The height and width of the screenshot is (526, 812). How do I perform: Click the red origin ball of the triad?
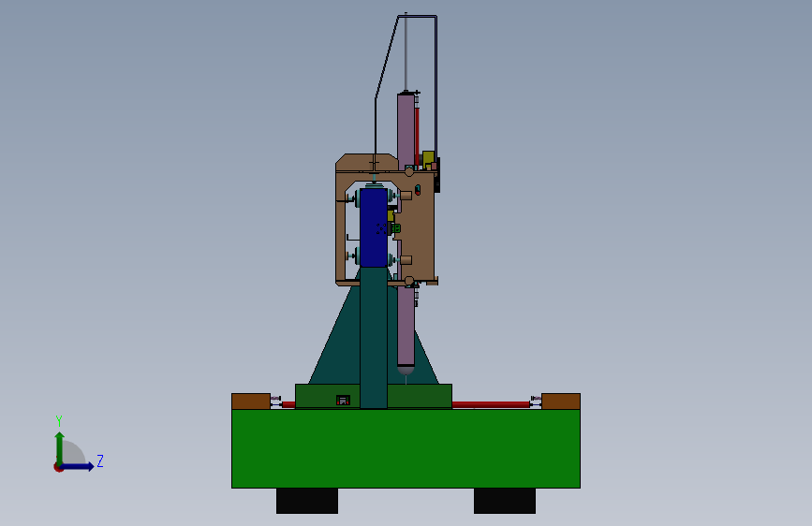(x=58, y=467)
